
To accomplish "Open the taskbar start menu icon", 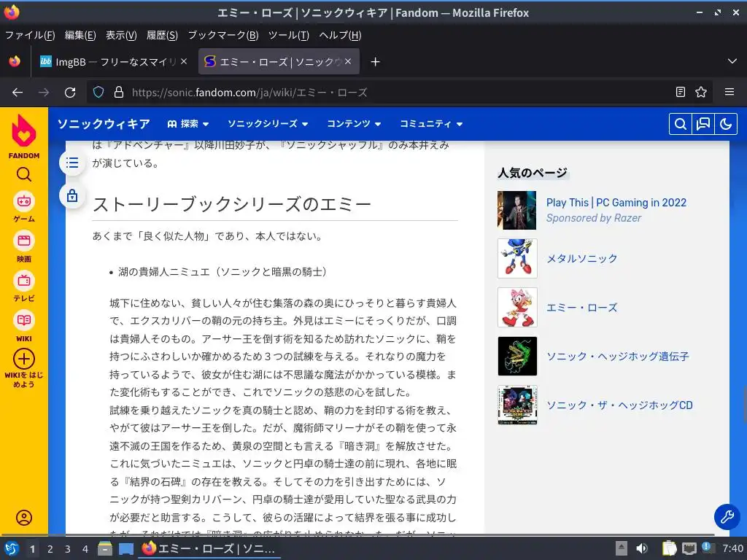I will pos(12,549).
